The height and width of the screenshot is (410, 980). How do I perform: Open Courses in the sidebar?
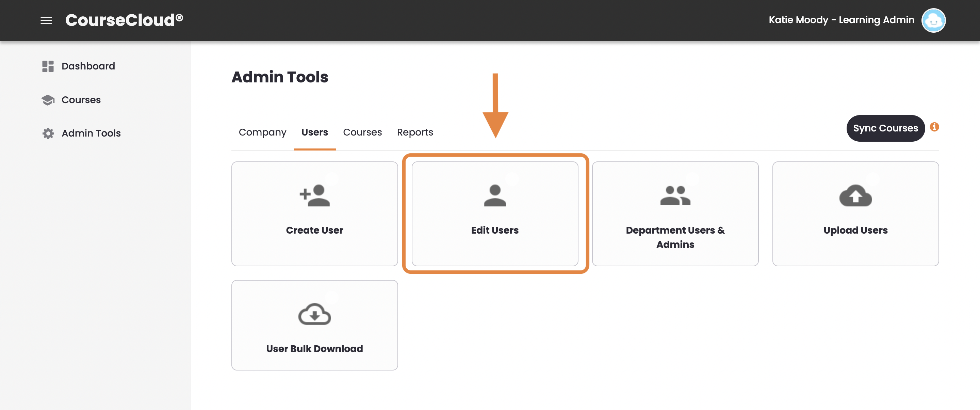coord(81,100)
